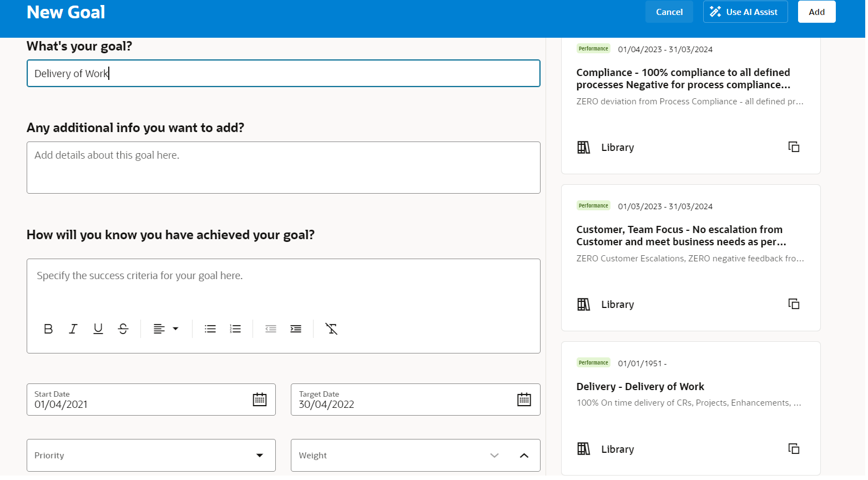Insert a numbered list
Image resolution: width=868 pixels, height=480 pixels.
pyautogui.click(x=235, y=329)
